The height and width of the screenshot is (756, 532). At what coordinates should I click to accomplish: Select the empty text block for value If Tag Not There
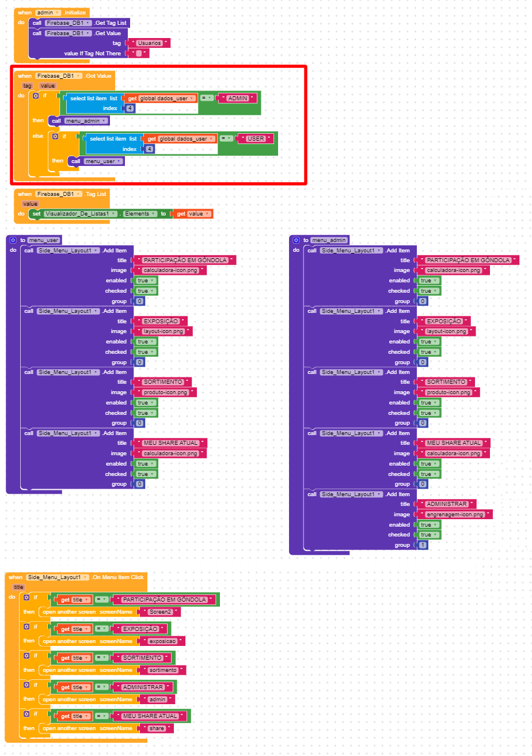139,54
